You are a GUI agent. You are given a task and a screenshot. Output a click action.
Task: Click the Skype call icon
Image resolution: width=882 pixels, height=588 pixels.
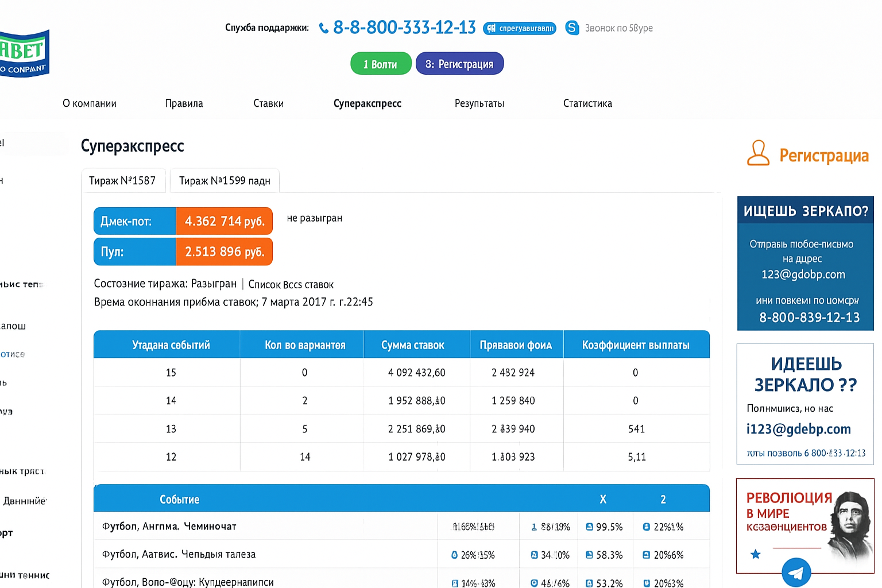pos(572,28)
